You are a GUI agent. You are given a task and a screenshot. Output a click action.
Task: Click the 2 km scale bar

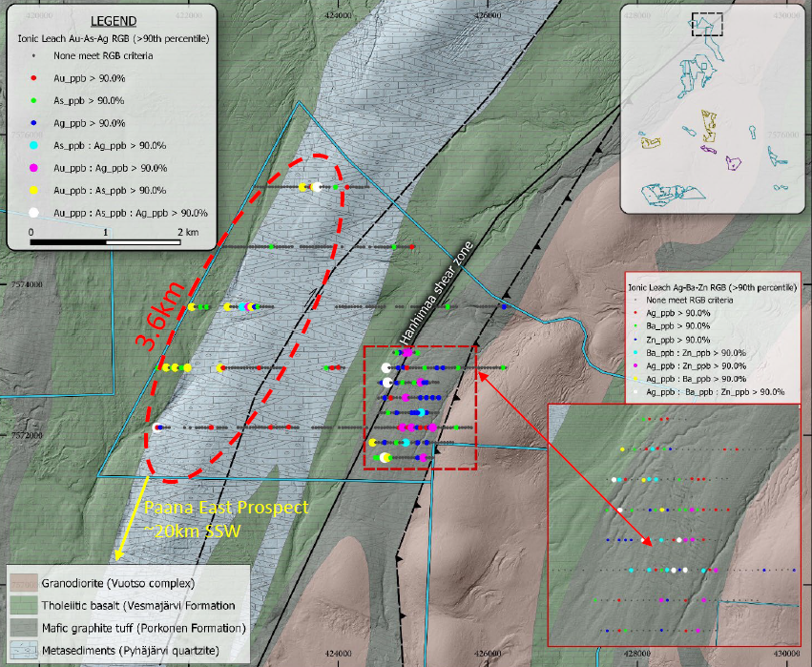[105, 241]
